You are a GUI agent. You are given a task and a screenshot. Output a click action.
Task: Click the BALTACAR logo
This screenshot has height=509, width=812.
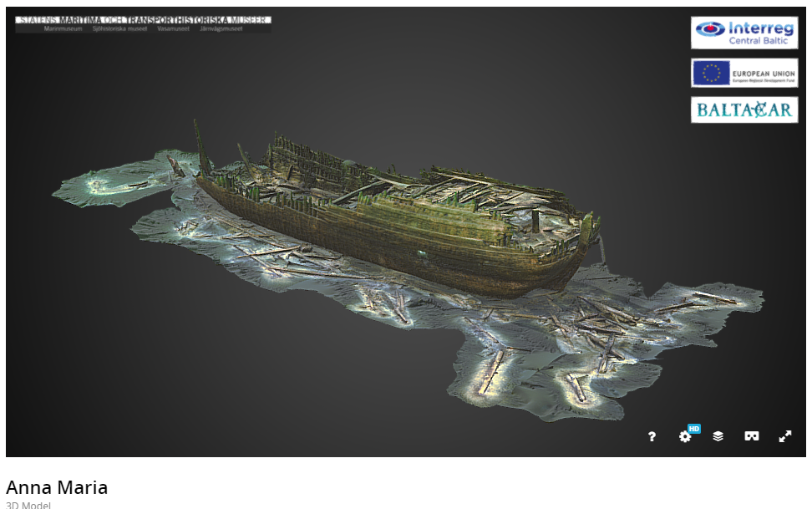pos(743,109)
